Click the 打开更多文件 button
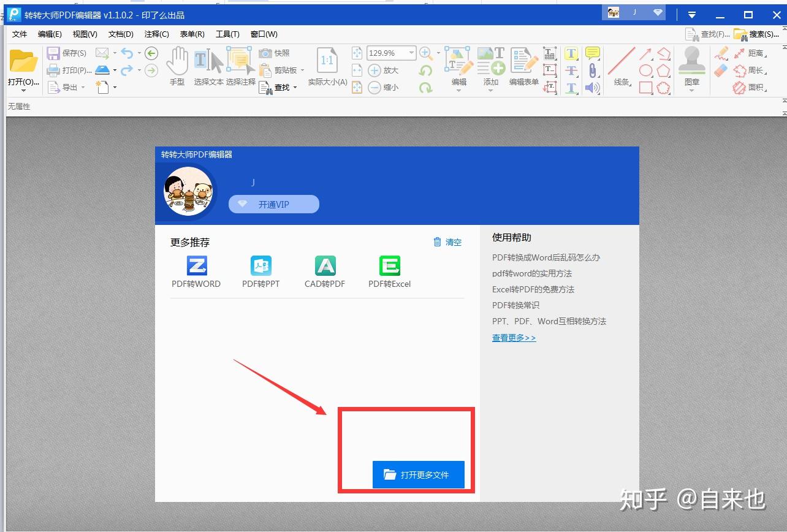 coord(419,474)
